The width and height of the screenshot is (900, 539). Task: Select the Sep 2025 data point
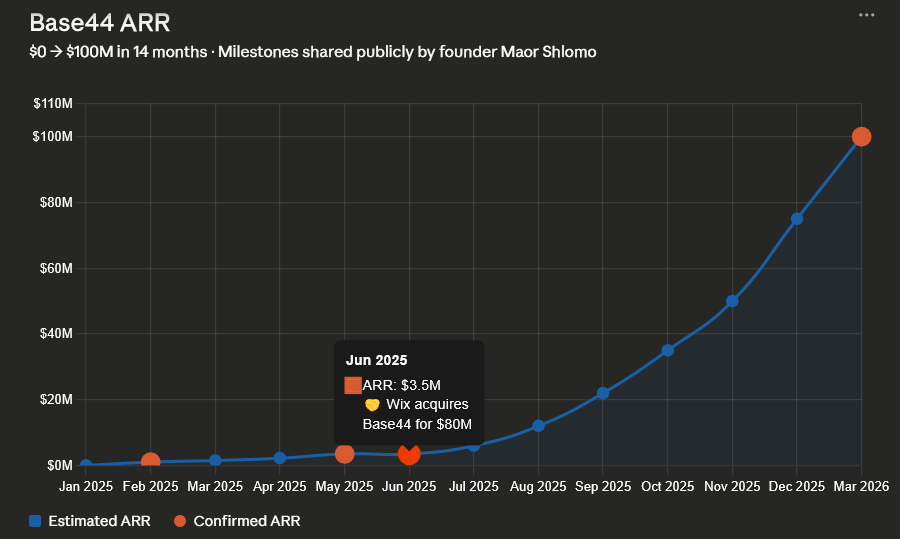click(x=603, y=393)
